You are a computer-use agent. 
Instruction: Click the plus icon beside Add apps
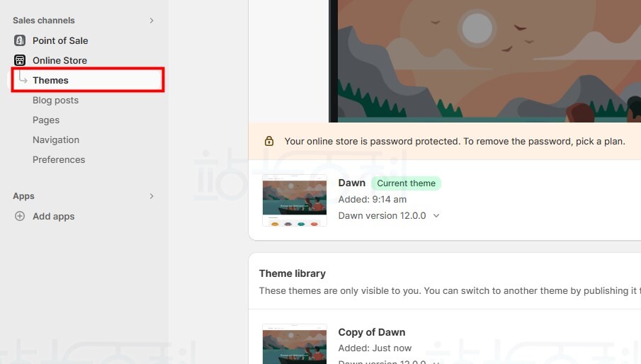pyautogui.click(x=20, y=216)
